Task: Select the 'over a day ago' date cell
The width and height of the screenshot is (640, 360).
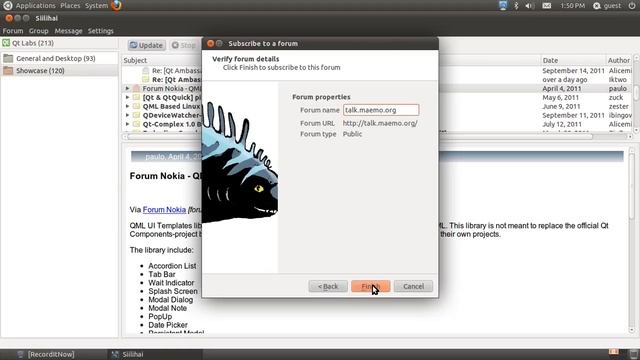Action: coord(564,80)
